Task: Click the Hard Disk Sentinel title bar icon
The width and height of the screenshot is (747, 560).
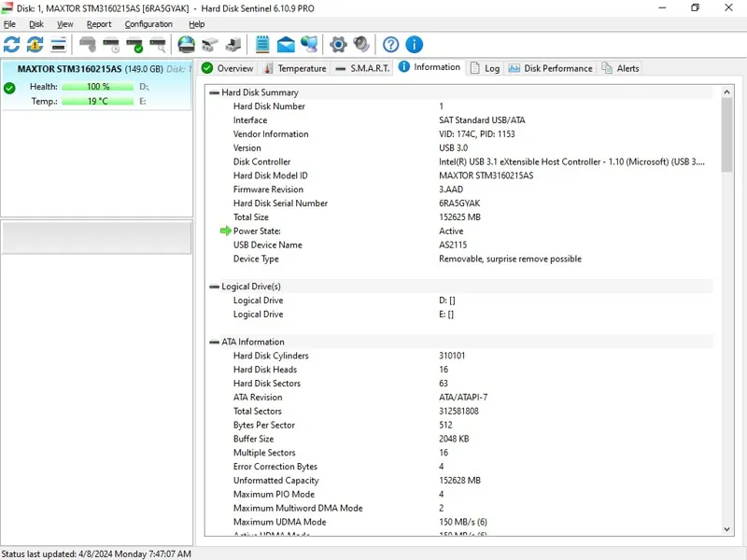Action: [7, 8]
